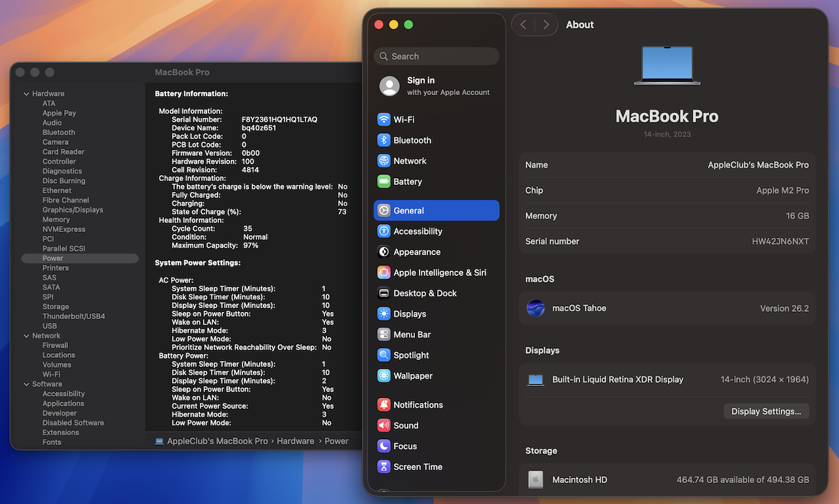Select Desktop & Dock in sidebar
The image size is (839, 504).
[x=425, y=294]
